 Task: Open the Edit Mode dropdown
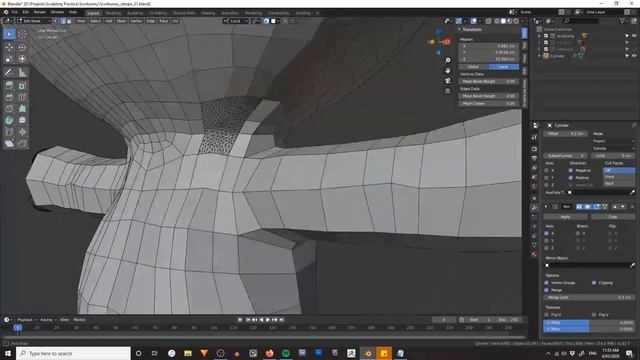(34, 21)
